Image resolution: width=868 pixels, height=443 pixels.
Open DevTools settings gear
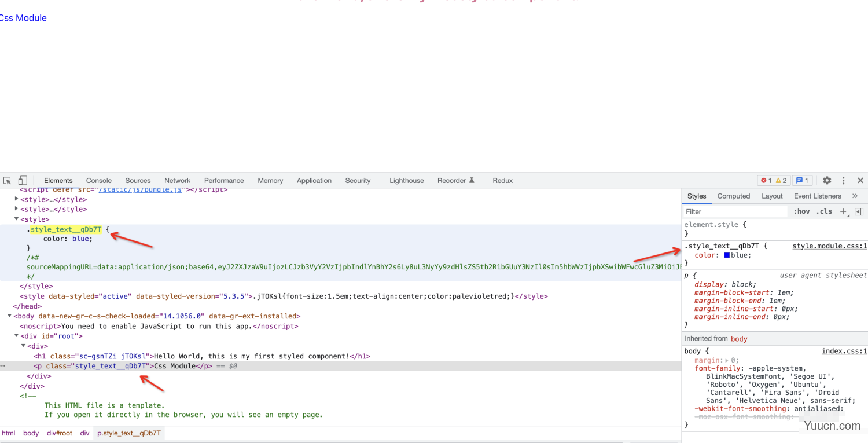pos(827,181)
